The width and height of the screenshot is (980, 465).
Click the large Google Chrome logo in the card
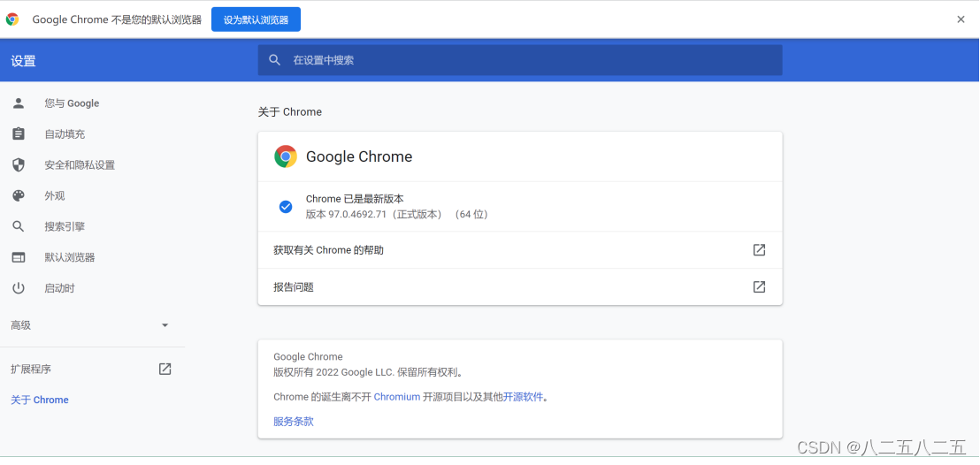[286, 156]
